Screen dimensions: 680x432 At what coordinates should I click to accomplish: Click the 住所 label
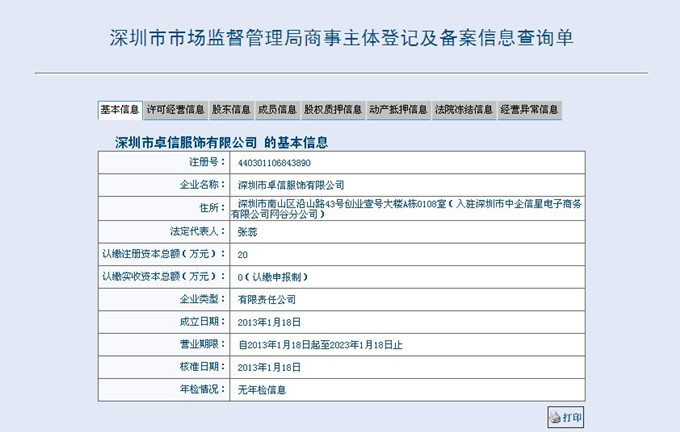click(x=212, y=208)
